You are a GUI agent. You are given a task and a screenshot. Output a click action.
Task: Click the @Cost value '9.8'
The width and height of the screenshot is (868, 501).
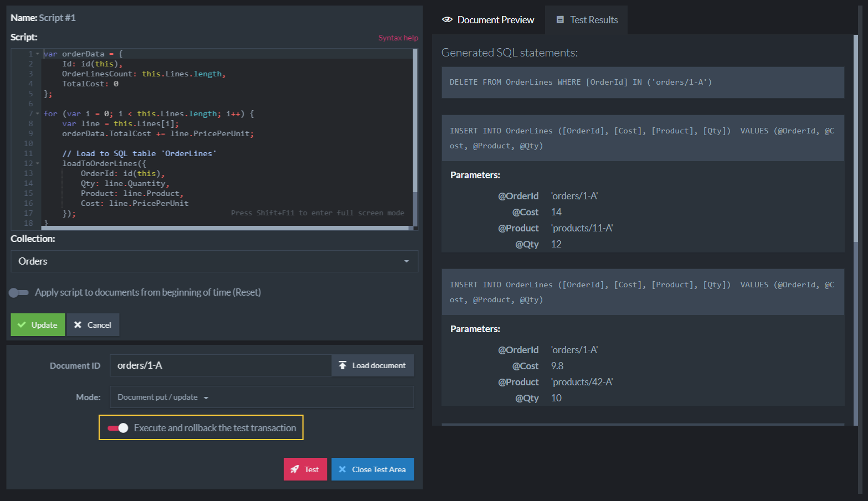(x=557, y=366)
